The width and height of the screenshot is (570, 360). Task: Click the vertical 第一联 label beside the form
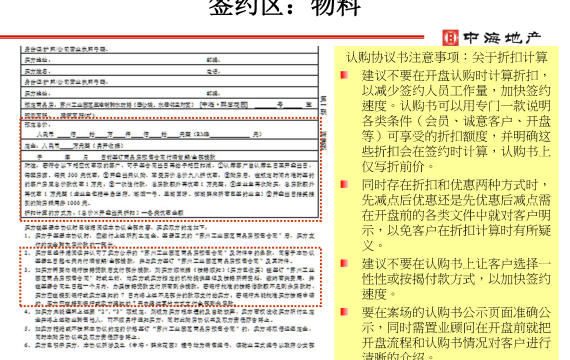[323, 105]
